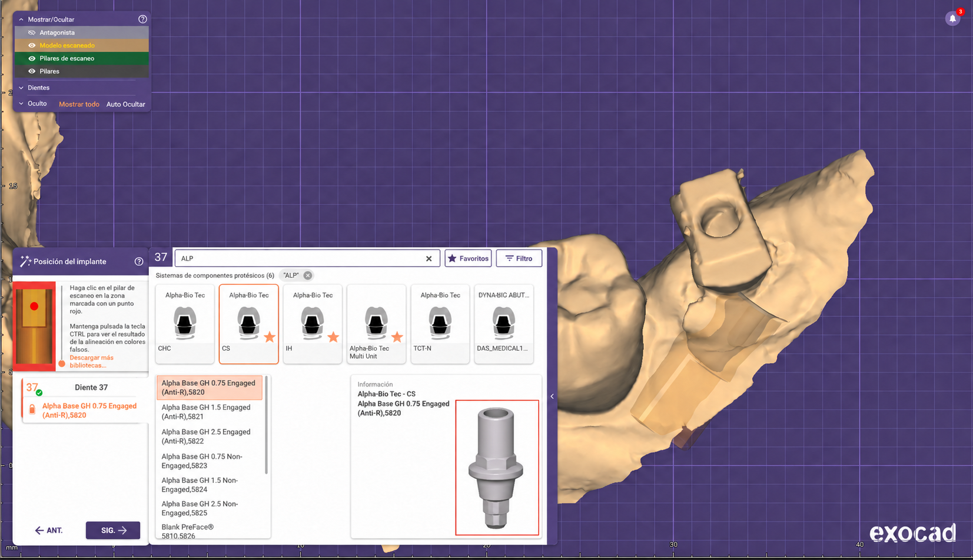This screenshot has width=973, height=560.
Task: Go back with the ANT. button
Action: point(49,530)
